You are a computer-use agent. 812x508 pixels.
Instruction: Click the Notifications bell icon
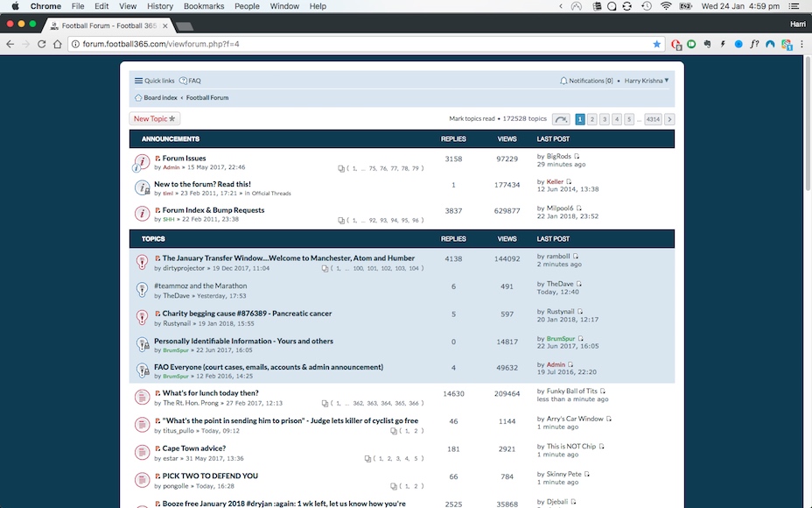click(563, 81)
